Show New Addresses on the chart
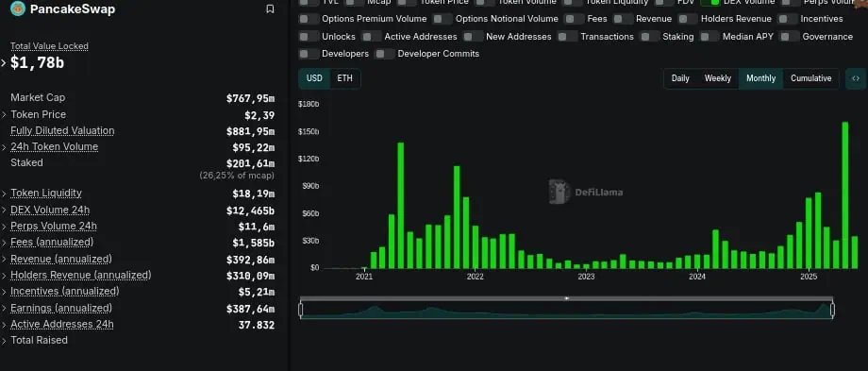The width and height of the screenshot is (868, 371). tap(474, 37)
